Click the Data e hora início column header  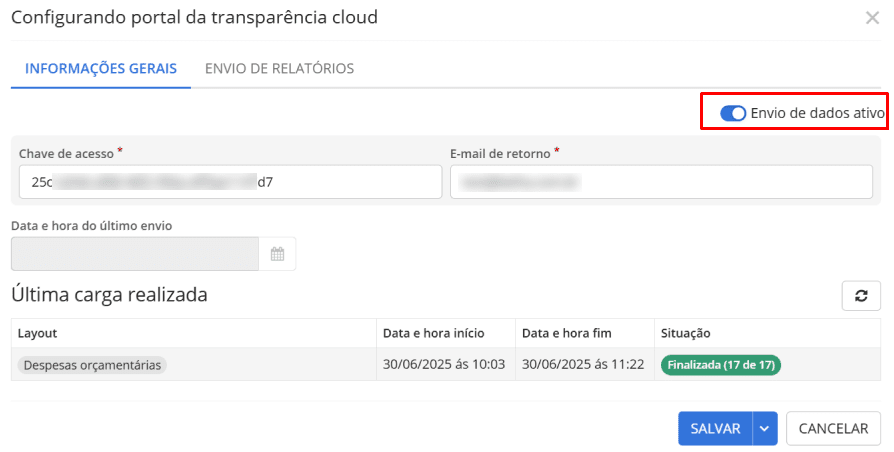pos(433,333)
